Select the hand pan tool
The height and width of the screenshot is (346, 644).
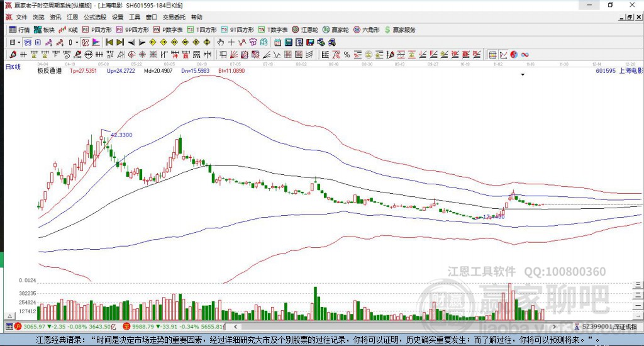[x=221, y=42]
